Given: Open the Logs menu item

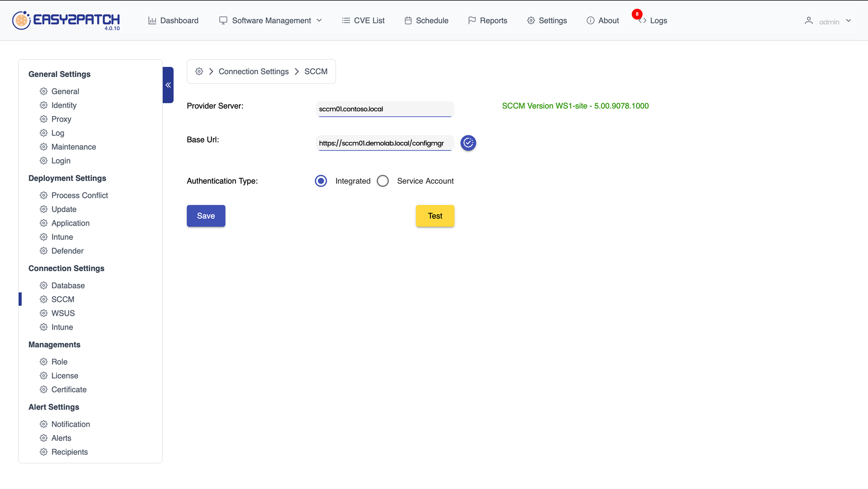Looking at the screenshot, I should 653,20.
